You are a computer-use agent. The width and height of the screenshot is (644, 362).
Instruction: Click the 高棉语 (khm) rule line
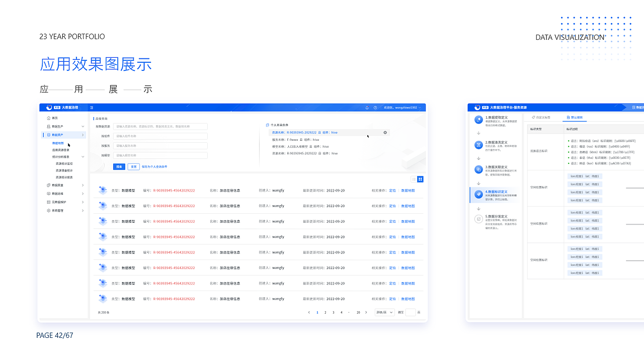click(x=601, y=152)
